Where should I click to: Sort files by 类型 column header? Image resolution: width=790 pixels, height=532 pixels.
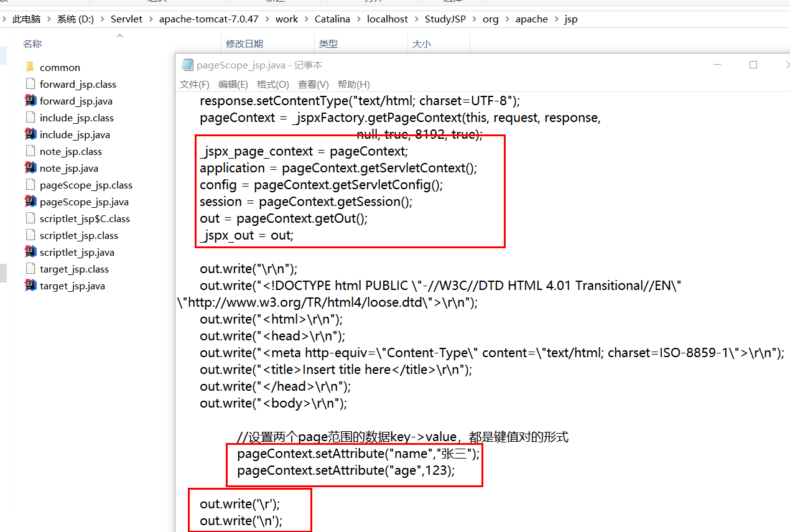coord(328,44)
